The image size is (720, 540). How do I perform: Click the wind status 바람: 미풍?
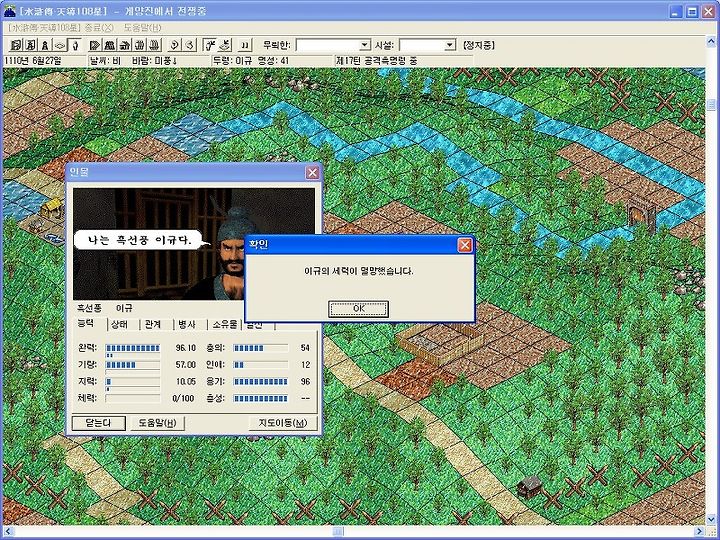coord(155,61)
